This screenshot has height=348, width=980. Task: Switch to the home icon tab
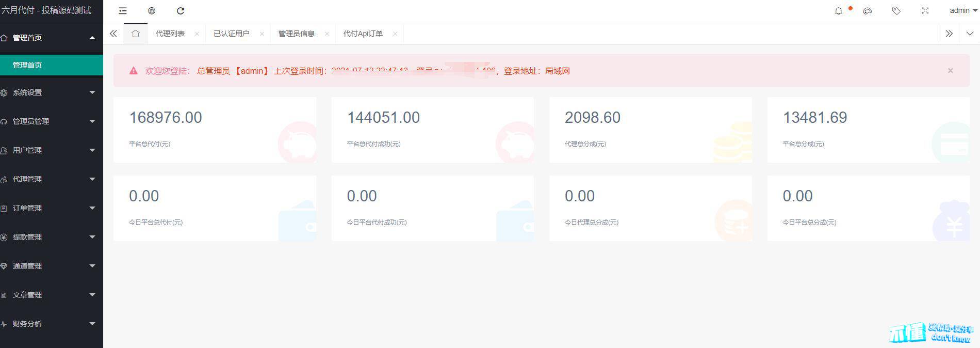click(x=136, y=34)
